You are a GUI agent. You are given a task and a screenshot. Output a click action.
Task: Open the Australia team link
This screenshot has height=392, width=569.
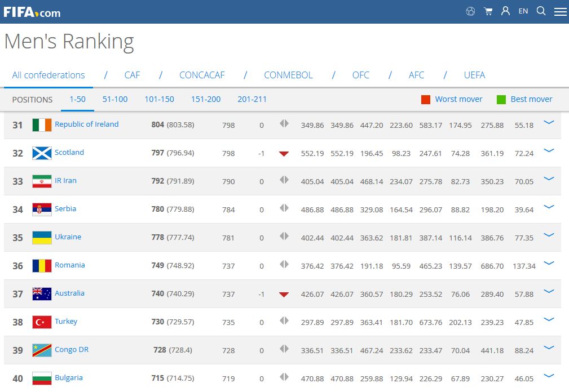coord(70,293)
